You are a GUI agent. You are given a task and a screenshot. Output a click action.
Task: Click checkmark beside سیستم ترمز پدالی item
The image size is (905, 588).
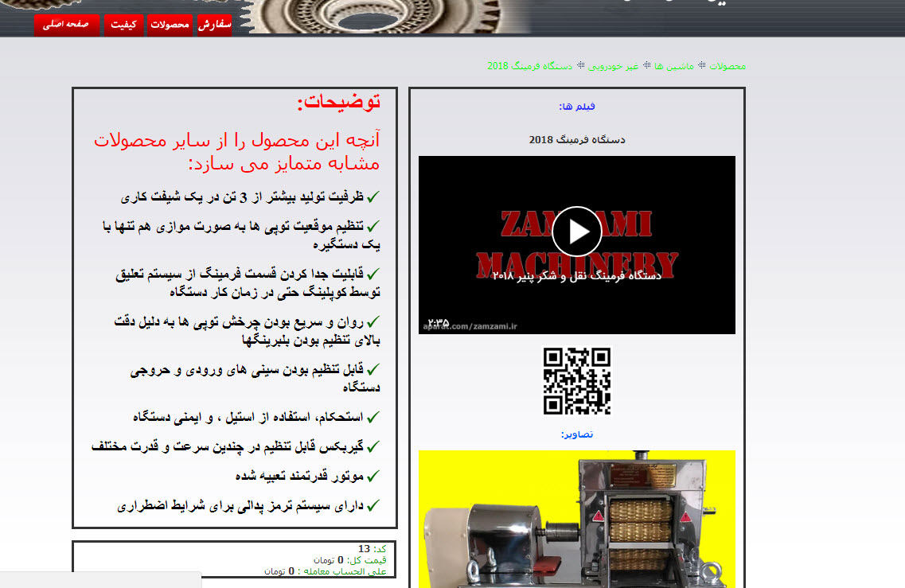(x=373, y=505)
